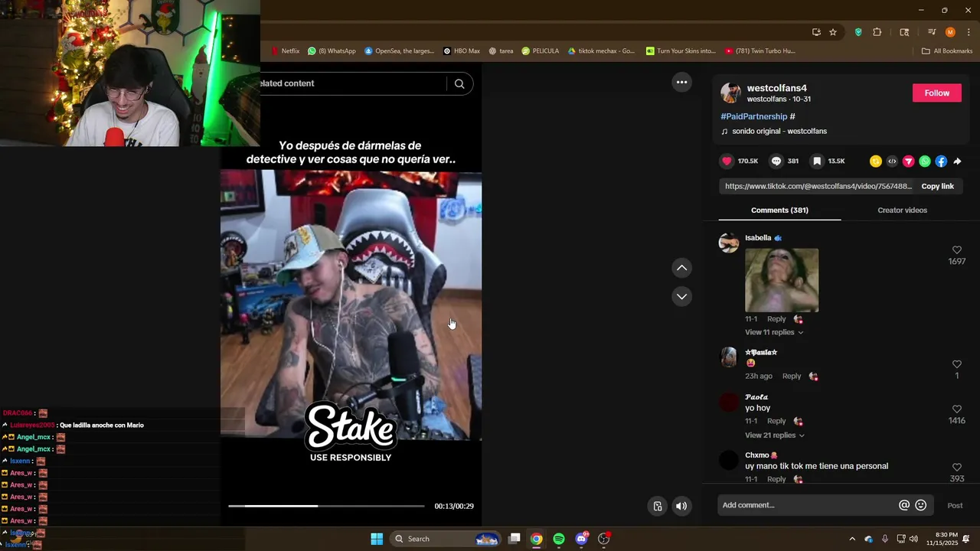The width and height of the screenshot is (980, 551).
Task: Open image in Isabella's comment
Action: [782, 280]
